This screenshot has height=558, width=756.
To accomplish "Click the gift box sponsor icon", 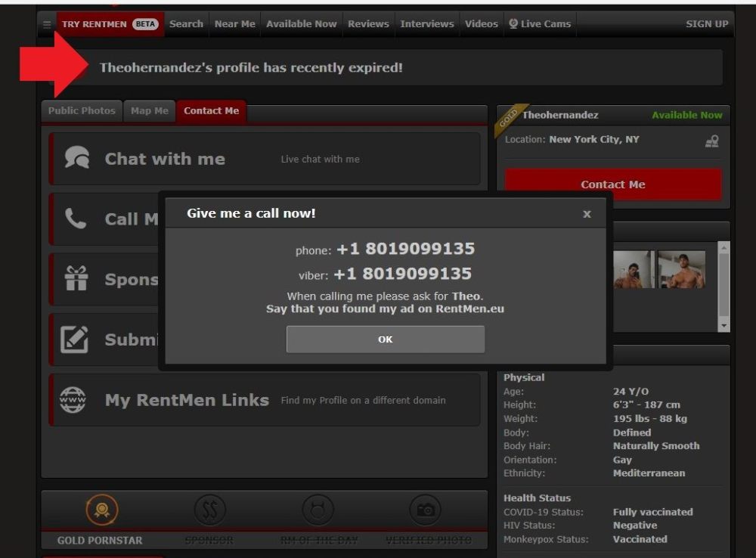I will (x=76, y=279).
